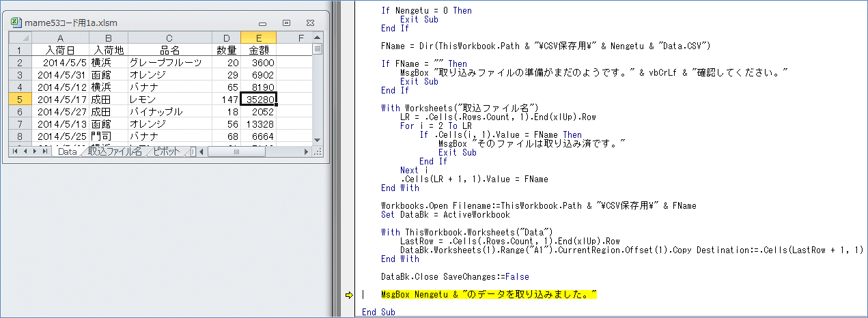Click the worksheet horizontal scrollbar thumb

pos(236,151)
